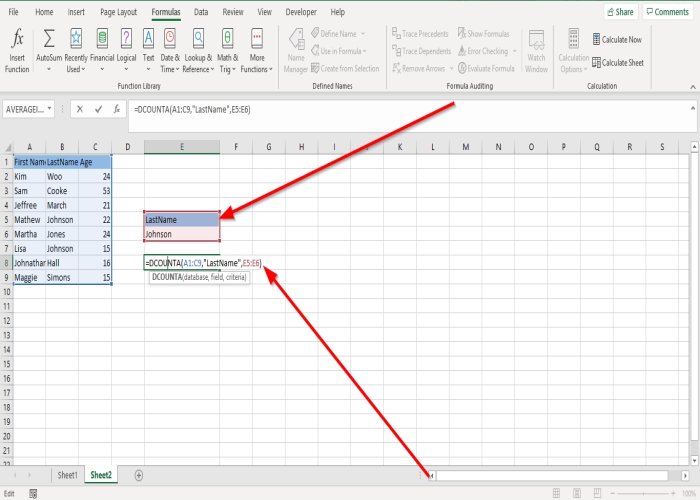700x500 pixels.
Task: Click the Share button
Action: click(x=621, y=12)
